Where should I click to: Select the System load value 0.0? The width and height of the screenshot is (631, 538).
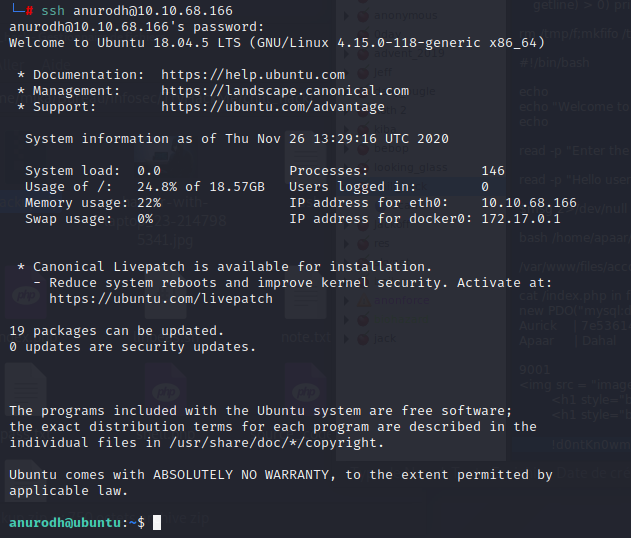coord(149,171)
